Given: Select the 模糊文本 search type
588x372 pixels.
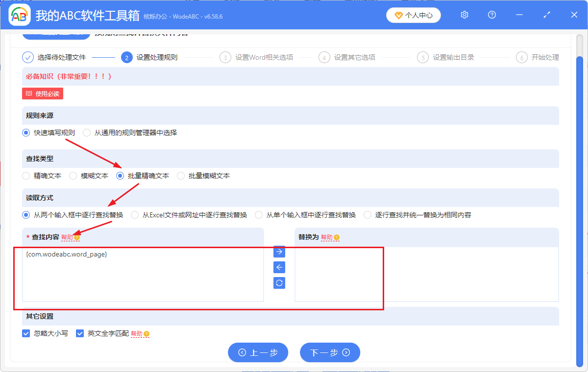Looking at the screenshot, I should [x=73, y=176].
